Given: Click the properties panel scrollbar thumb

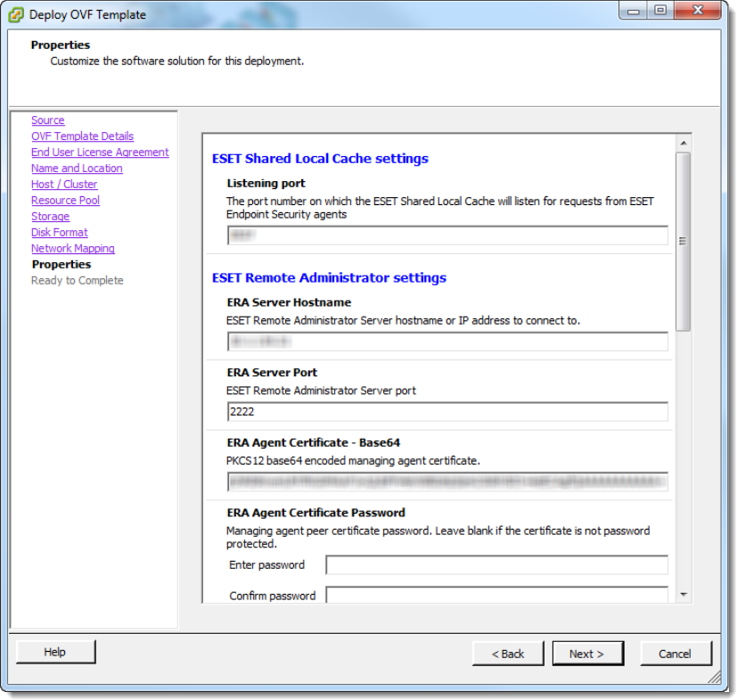Looking at the screenshot, I should pyautogui.click(x=684, y=242).
